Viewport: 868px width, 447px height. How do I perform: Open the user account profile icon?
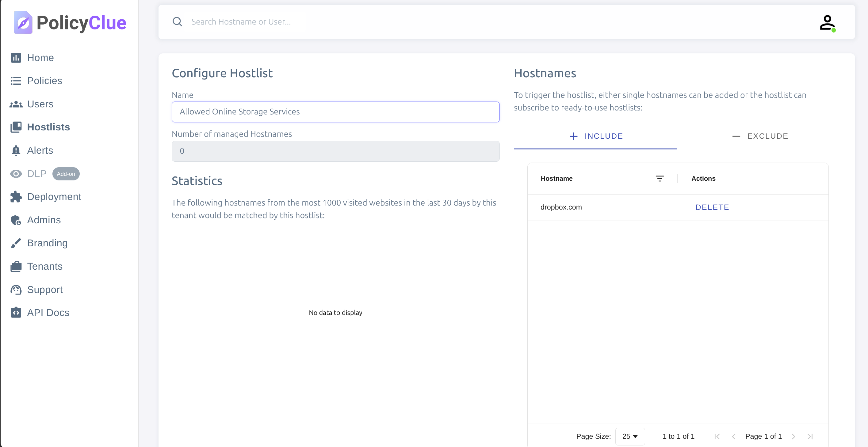(827, 23)
